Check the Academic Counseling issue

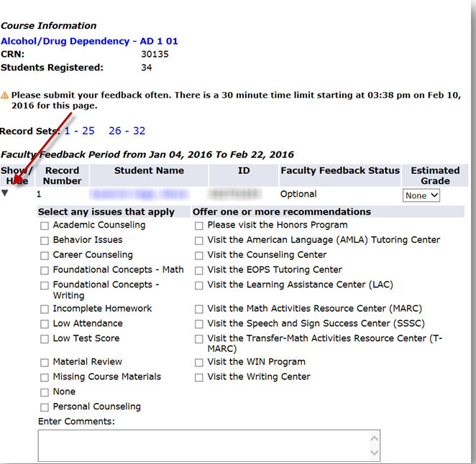45,226
